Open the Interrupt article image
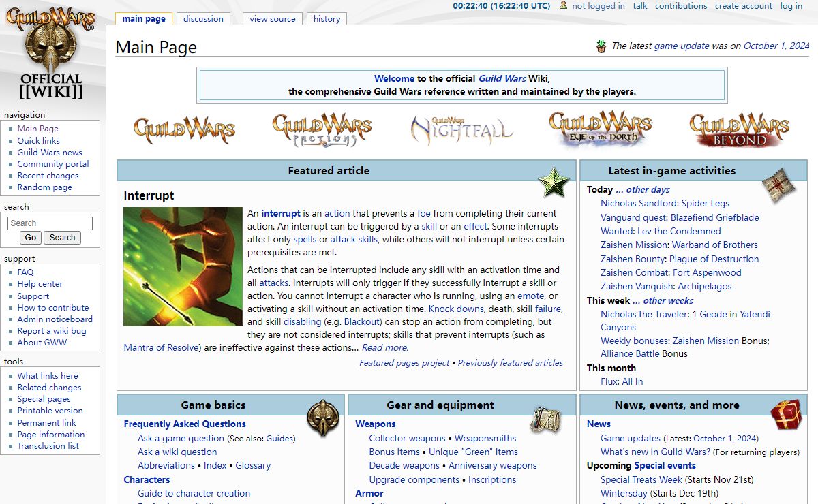The height and width of the screenshot is (504, 818). point(183,266)
